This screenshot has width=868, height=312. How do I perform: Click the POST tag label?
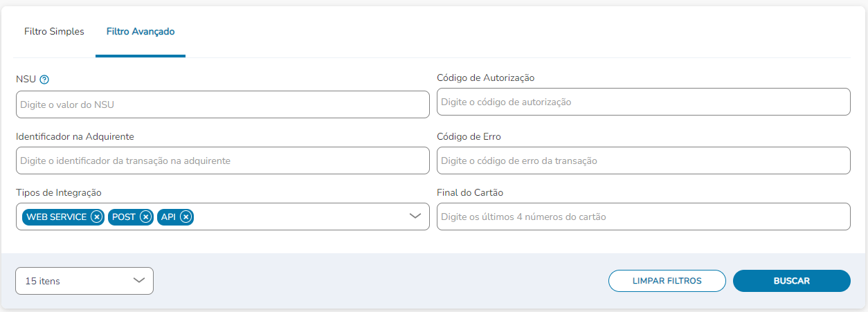pyautogui.click(x=124, y=217)
